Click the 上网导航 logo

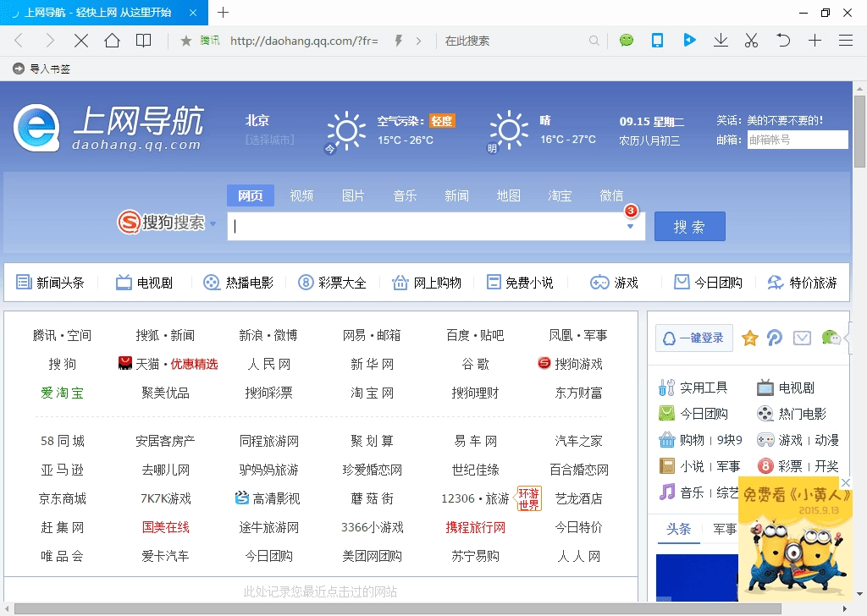(109, 128)
